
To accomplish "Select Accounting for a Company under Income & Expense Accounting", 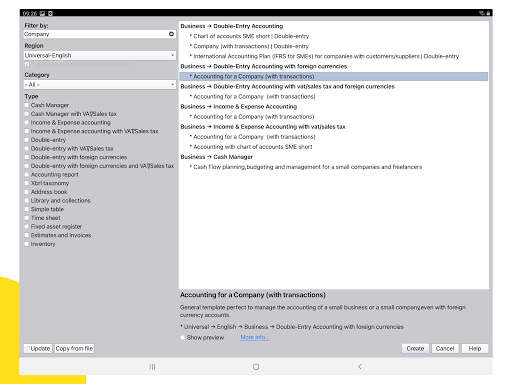I will [x=254, y=117].
